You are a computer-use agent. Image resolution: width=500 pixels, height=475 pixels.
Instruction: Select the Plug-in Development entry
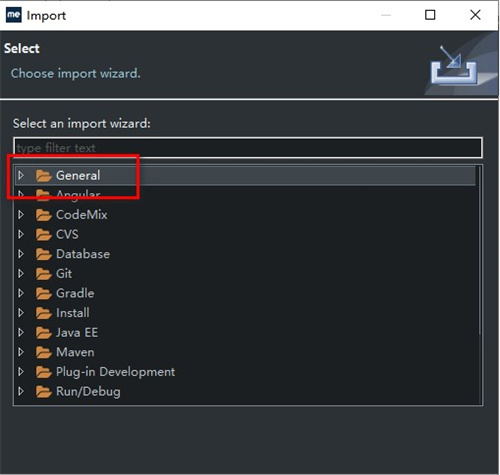coord(115,372)
